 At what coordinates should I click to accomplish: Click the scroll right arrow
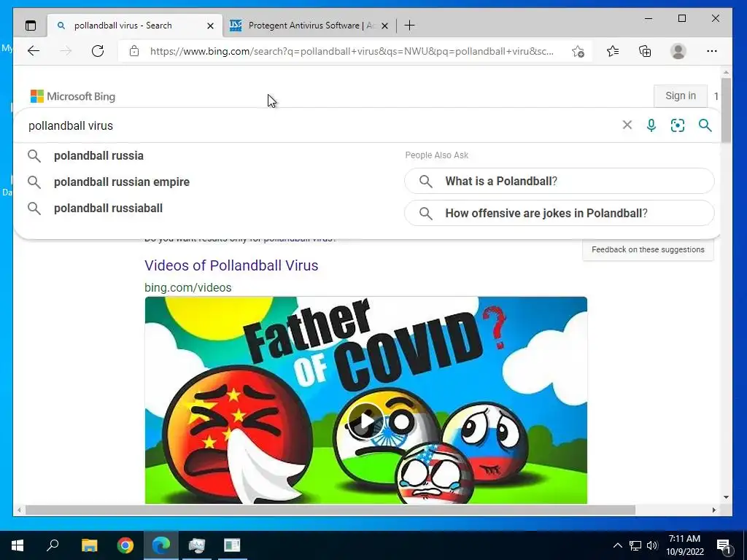tap(713, 510)
